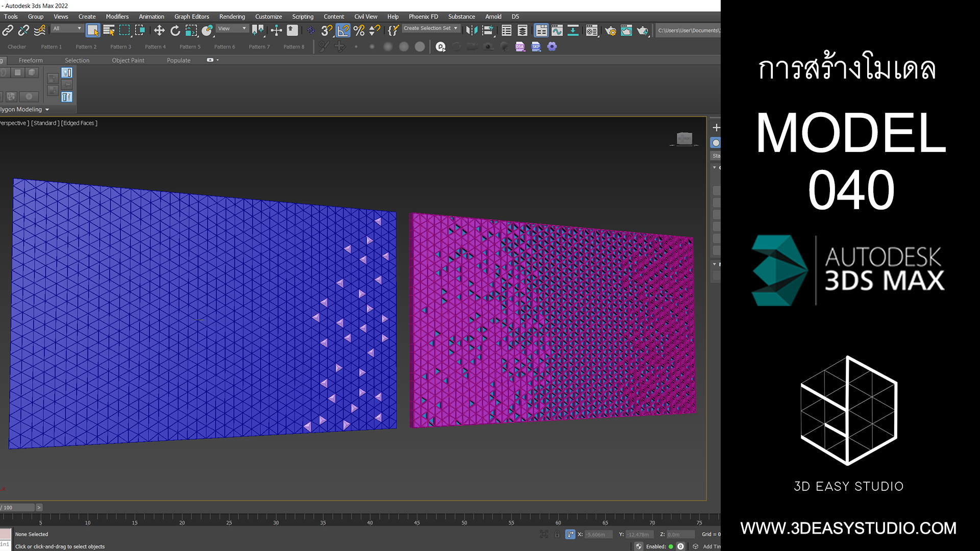Open the Mirror tool
The image size is (980, 551).
pyautogui.click(x=472, y=31)
